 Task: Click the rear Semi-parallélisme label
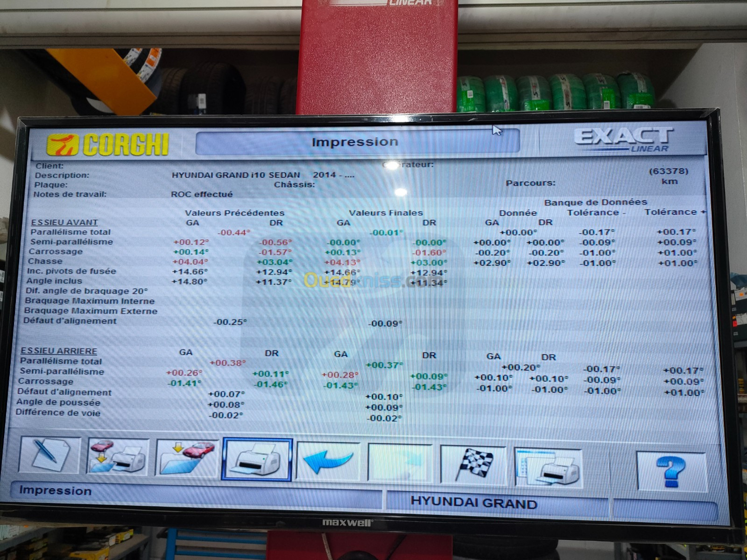pos(62,371)
